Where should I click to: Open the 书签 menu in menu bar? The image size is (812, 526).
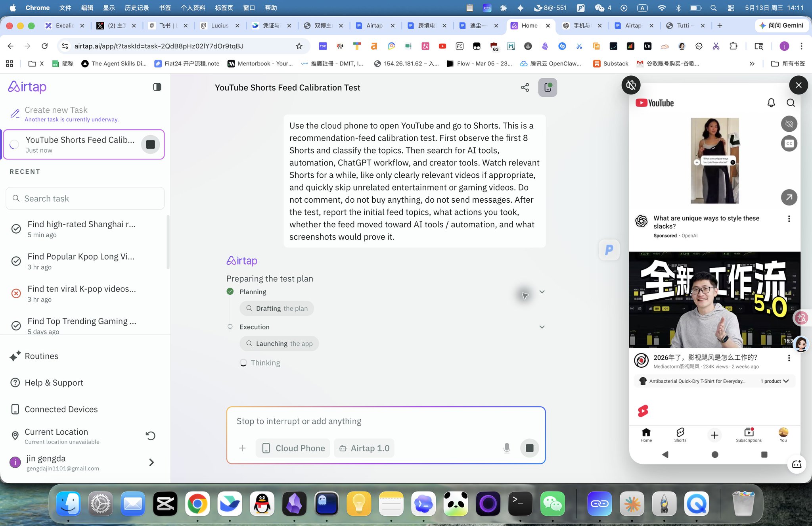pyautogui.click(x=165, y=8)
